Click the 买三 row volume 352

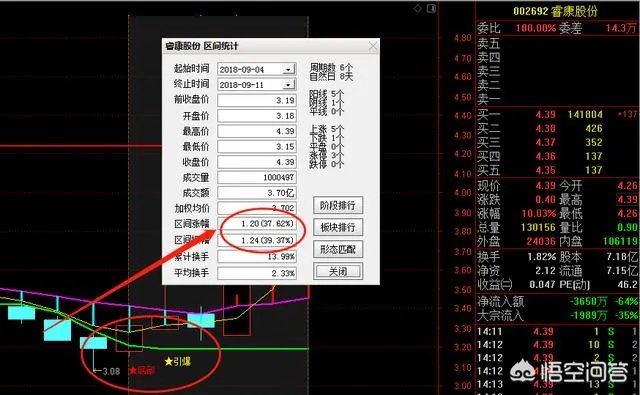tap(593, 142)
